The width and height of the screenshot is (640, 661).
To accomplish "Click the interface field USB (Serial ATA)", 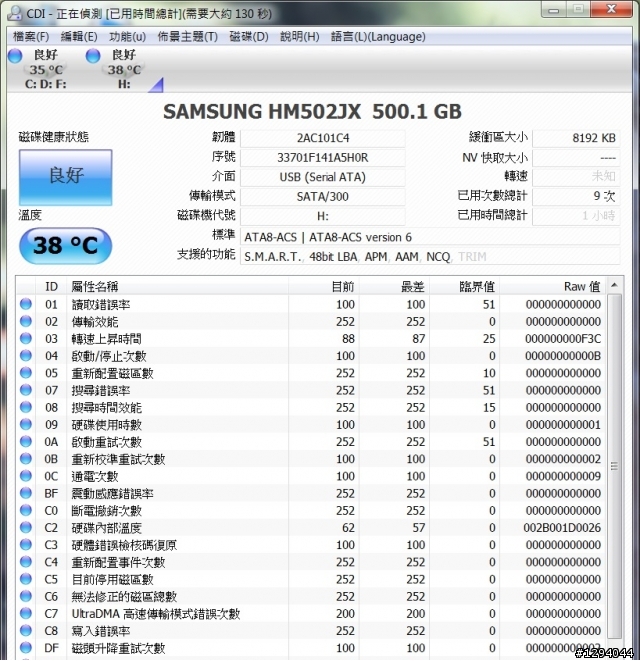I will [323, 177].
